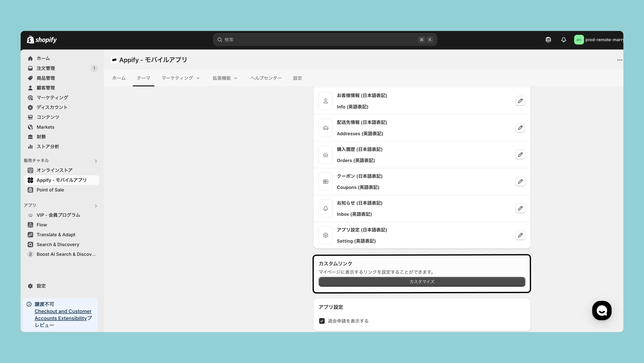Open the Flow app
Viewport: 644px width, 363px height.
pyautogui.click(x=62, y=225)
